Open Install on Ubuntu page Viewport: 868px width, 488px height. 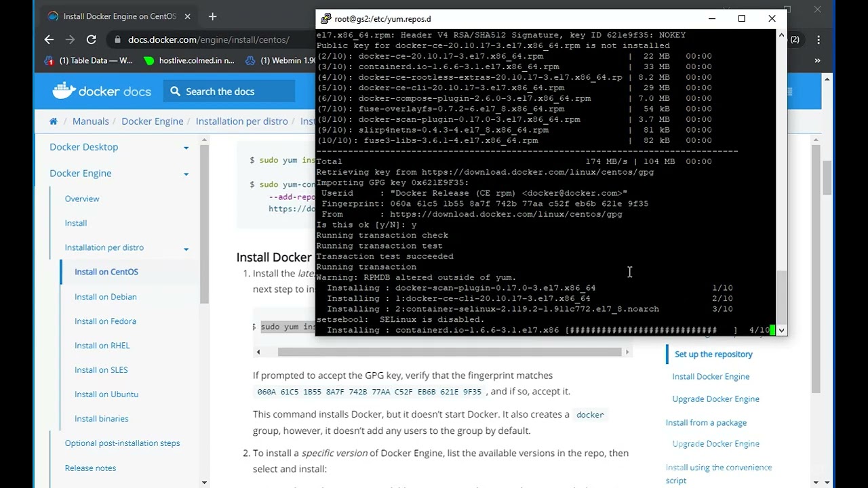[x=106, y=394]
